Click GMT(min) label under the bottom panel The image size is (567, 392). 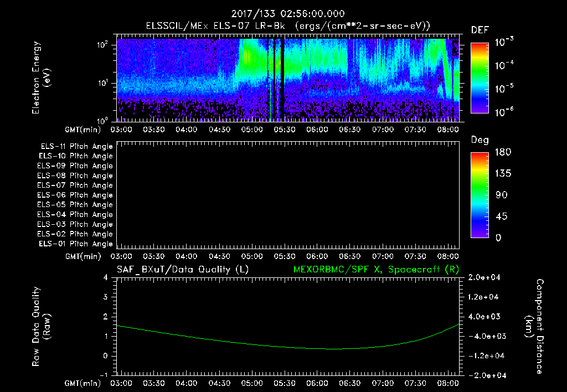83,383
